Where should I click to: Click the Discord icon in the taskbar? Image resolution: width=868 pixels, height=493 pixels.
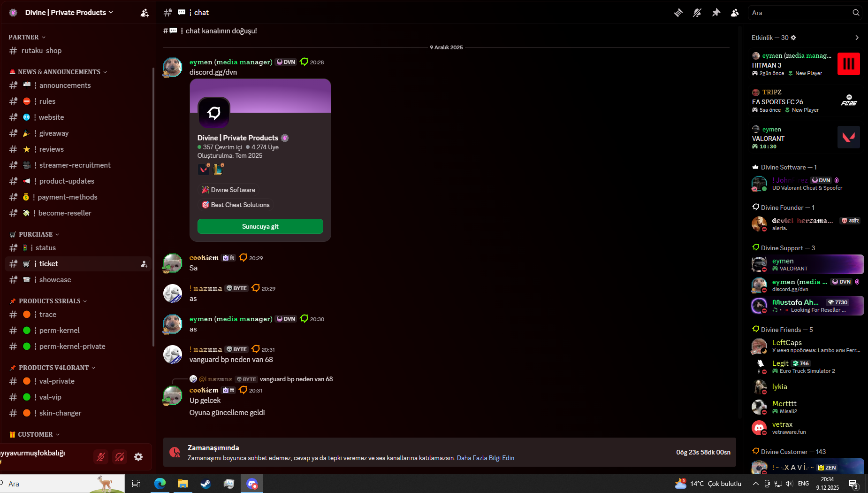[x=252, y=484]
